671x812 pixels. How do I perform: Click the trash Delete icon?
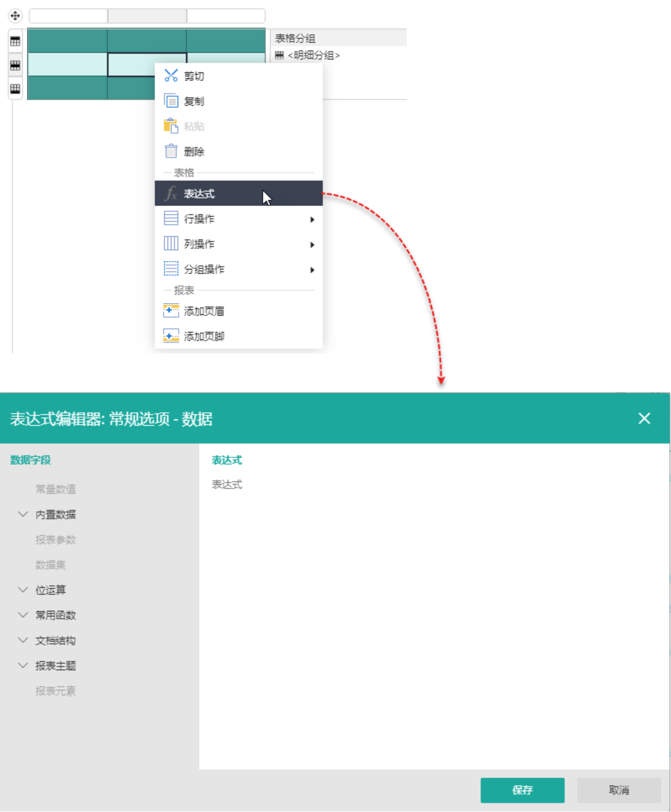tap(171, 151)
